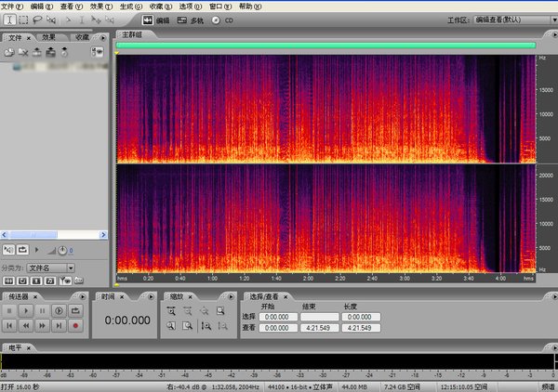Go to end of the file

(x=59, y=325)
